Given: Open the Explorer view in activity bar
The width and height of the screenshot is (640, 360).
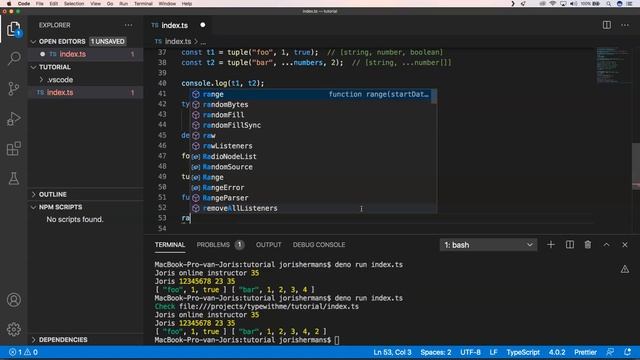Looking at the screenshot, I should (13, 29).
